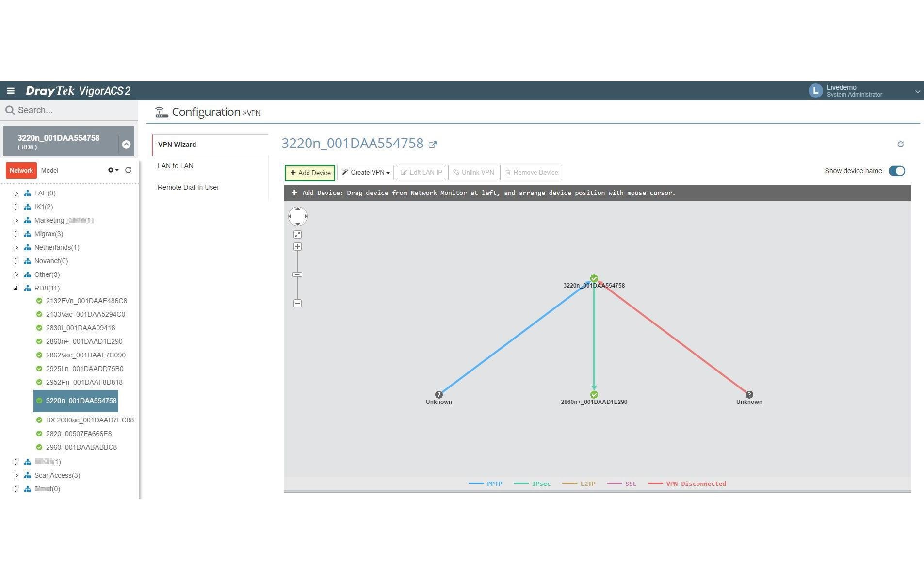Open the Create VPN dropdown
Image resolution: width=924 pixels, height=581 pixels.
365,173
